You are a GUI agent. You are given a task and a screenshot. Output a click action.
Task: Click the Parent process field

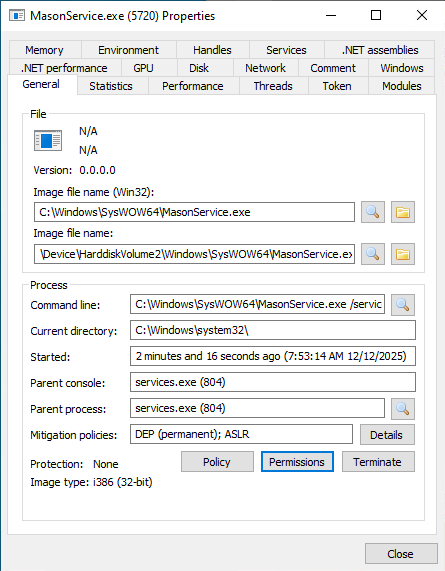[x=257, y=408]
